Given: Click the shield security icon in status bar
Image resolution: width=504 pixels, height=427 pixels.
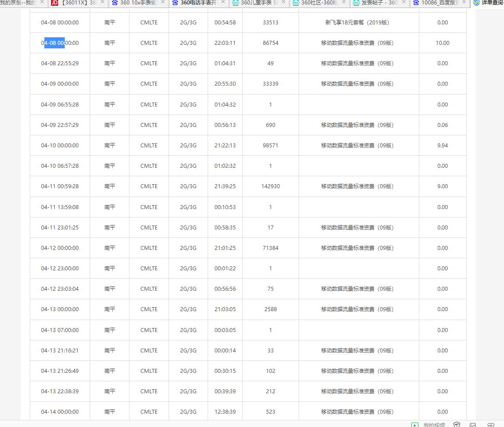Looking at the screenshot, I should 457,425.
